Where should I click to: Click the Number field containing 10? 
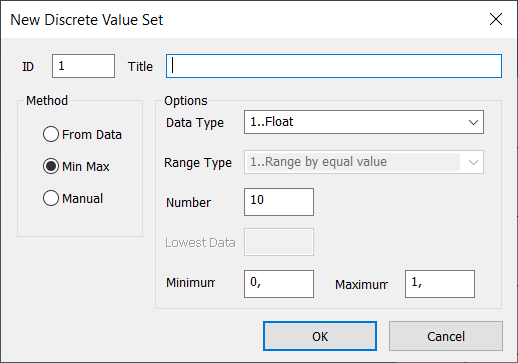279,202
